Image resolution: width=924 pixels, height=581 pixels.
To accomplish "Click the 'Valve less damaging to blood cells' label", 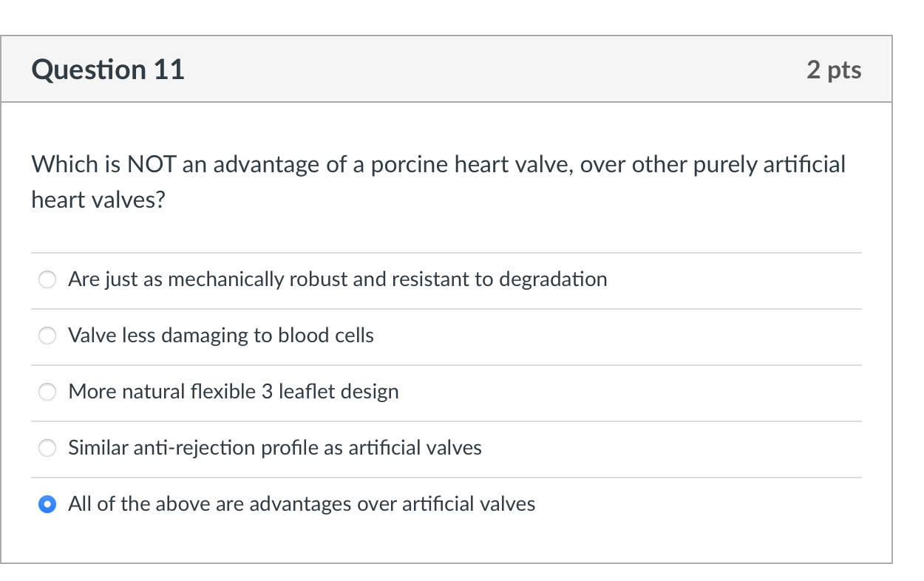I will (x=221, y=336).
